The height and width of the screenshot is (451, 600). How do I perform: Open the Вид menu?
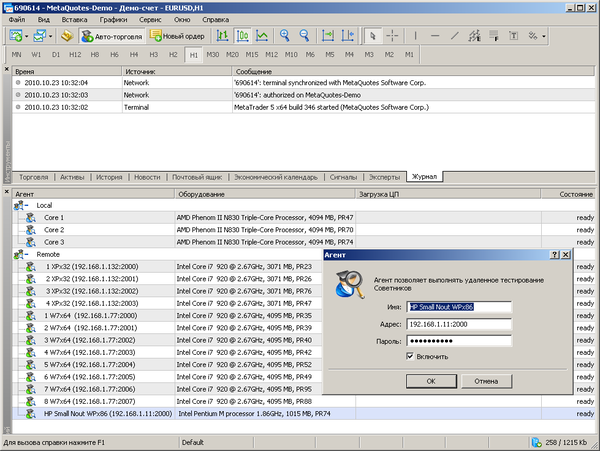[44, 20]
